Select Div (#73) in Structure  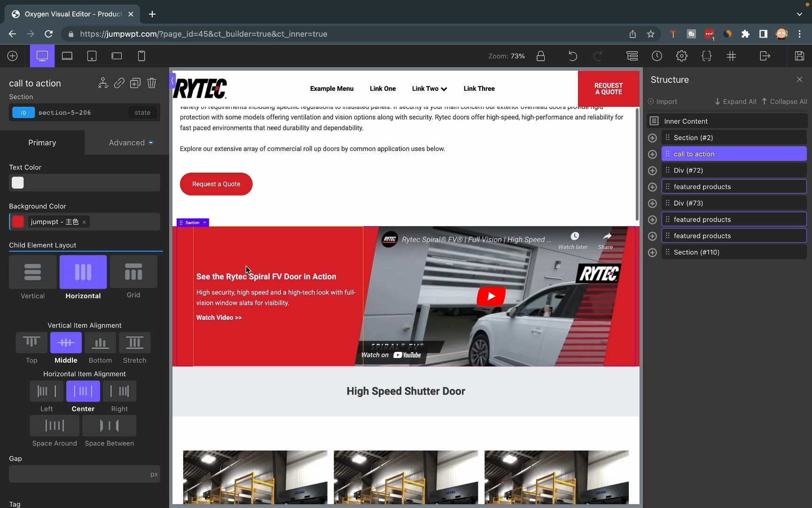[x=734, y=203]
